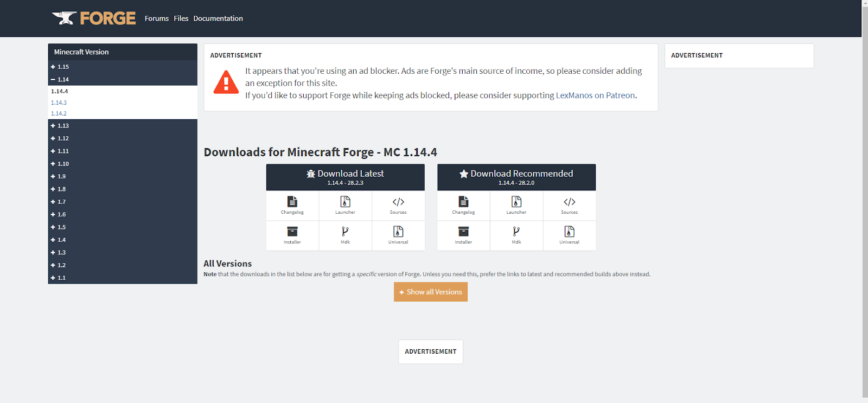Click Launcher icon under Download Latest

[x=345, y=205]
